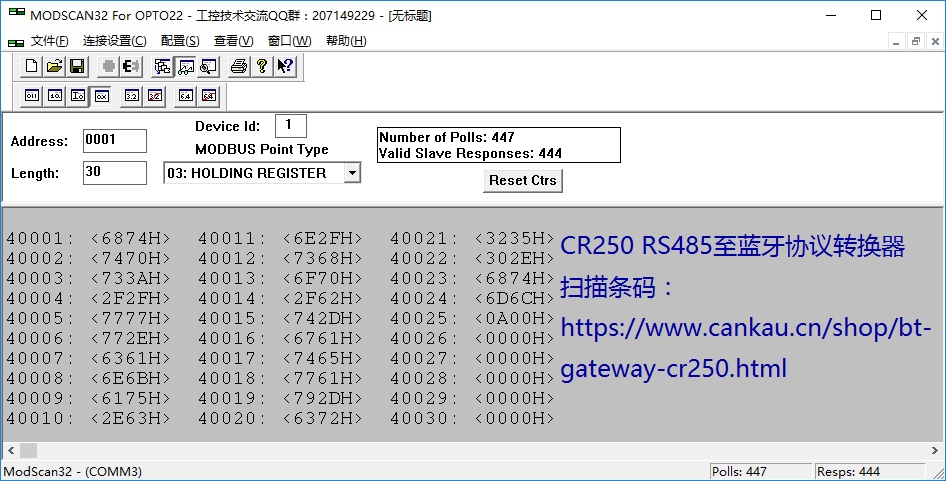Open the 文件(F) menu

tap(49, 41)
